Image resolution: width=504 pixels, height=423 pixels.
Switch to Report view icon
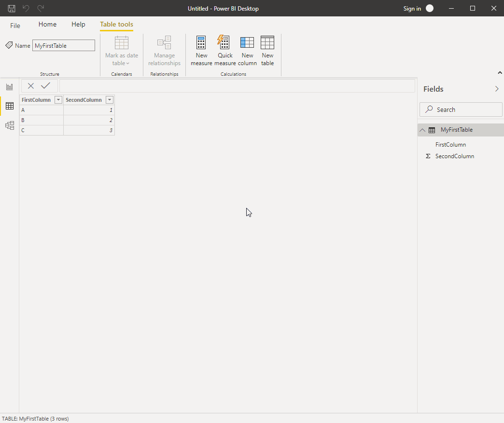10,87
